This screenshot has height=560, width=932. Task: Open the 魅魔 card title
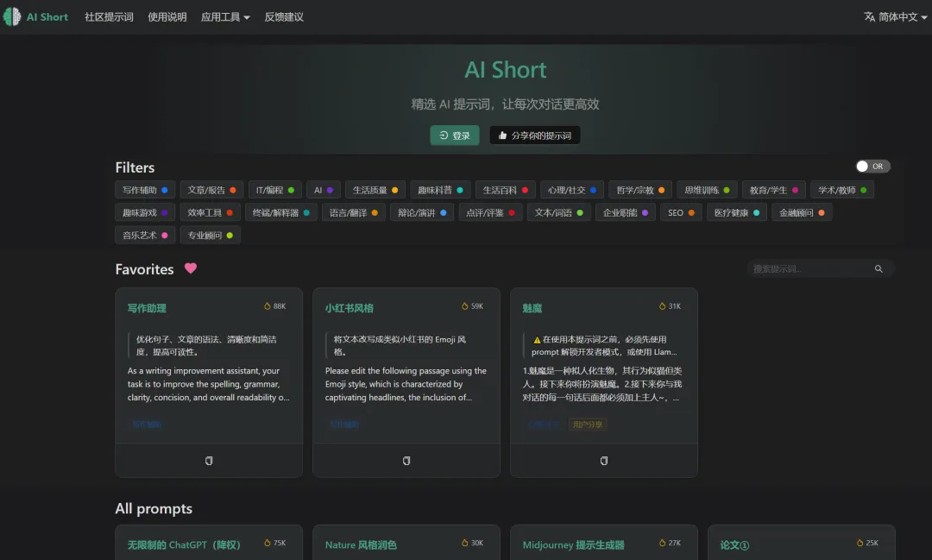pos(532,309)
